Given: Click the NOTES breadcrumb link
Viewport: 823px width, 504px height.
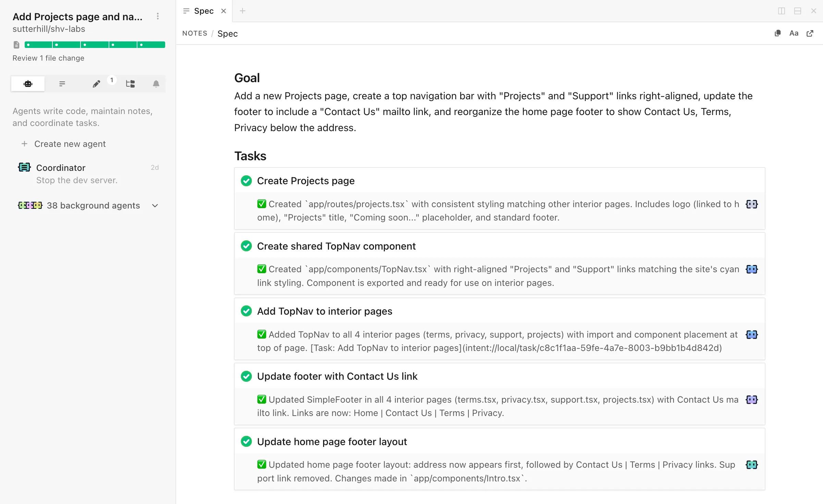Looking at the screenshot, I should click(195, 33).
